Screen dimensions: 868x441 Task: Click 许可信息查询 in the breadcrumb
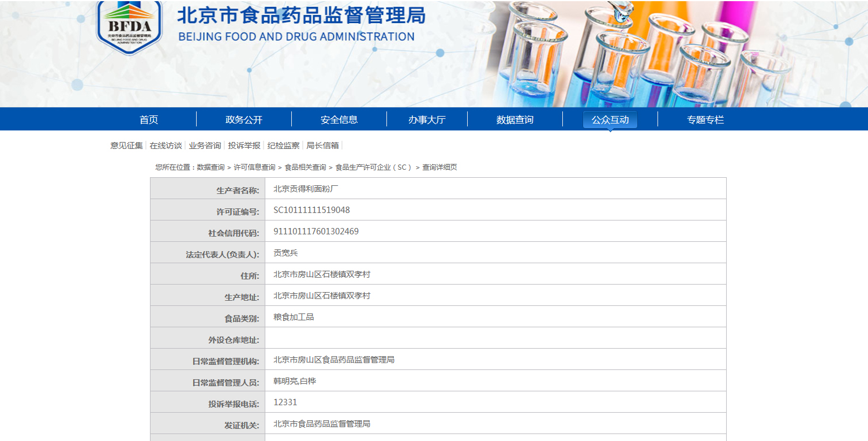click(x=254, y=167)
